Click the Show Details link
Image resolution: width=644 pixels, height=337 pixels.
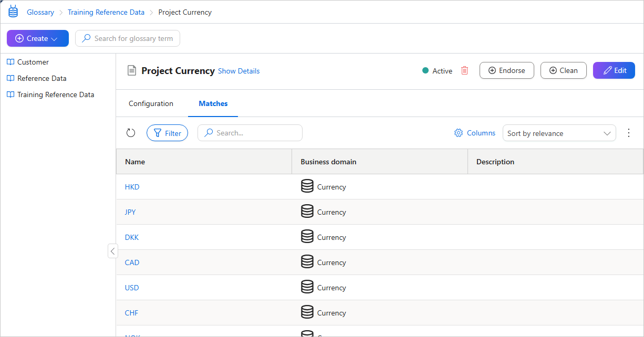(238, 71)
